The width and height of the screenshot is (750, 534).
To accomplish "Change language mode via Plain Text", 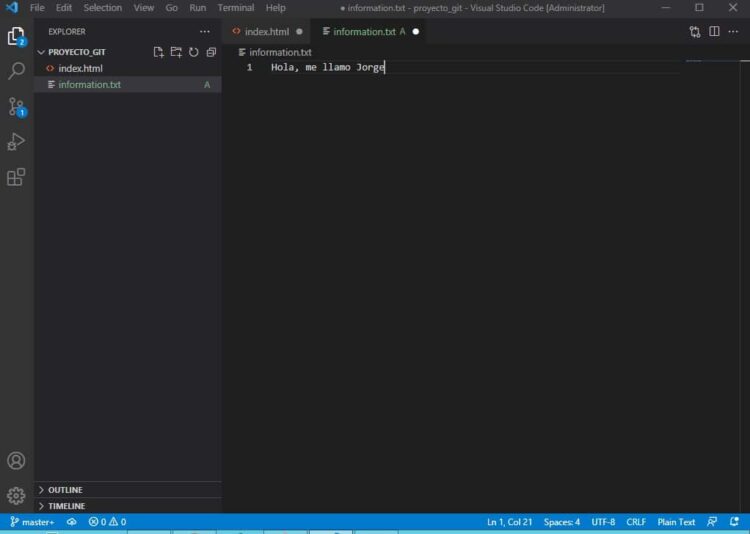I will coord(676,522).
